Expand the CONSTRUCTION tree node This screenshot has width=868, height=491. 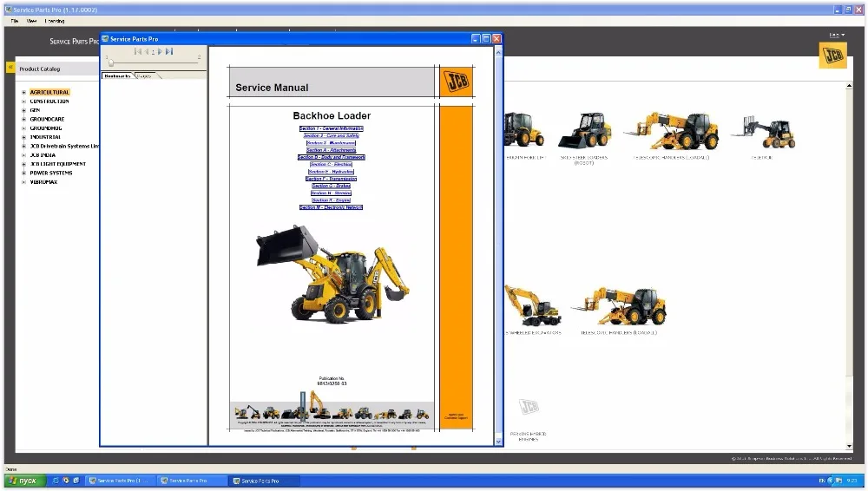[x=23, y=101]
